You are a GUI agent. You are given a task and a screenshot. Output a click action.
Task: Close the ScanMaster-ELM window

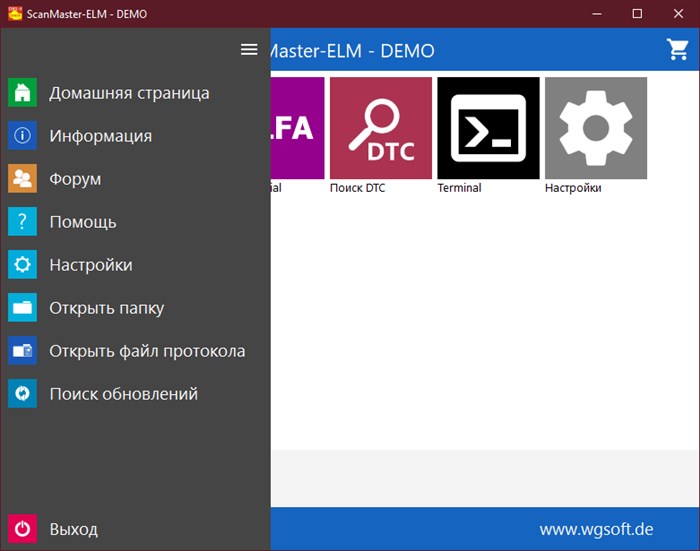click(x=678, y=14)
